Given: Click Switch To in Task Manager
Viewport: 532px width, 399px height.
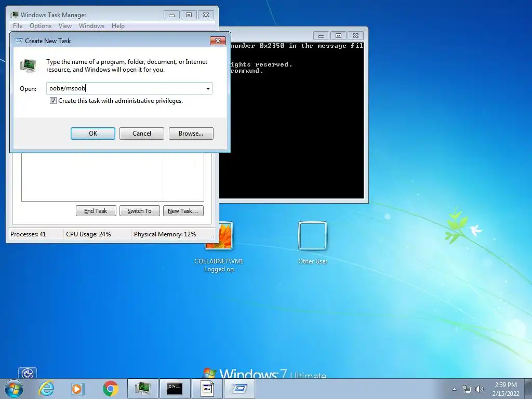Looking at the screenshot, I should pyautogui.click(x=139, y=211).
